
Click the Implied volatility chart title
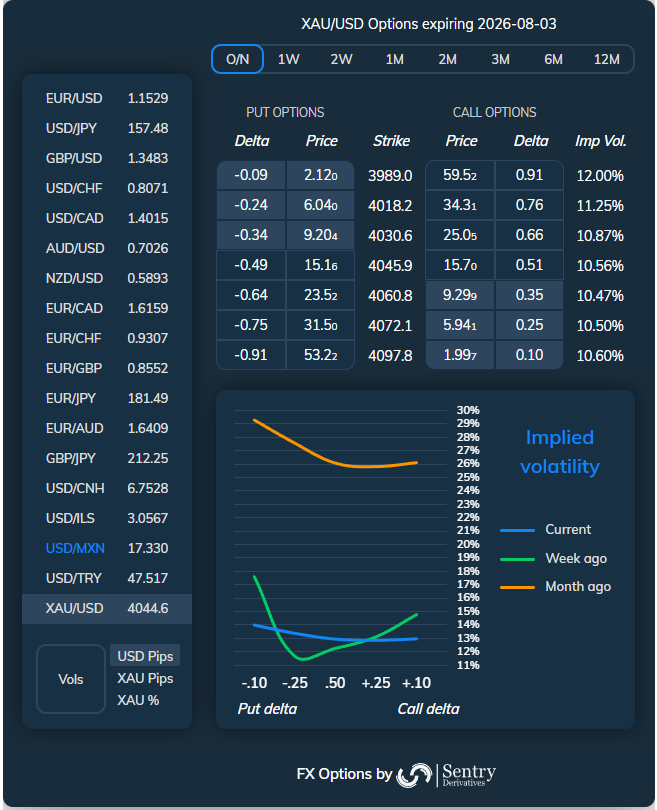point(560,452)
